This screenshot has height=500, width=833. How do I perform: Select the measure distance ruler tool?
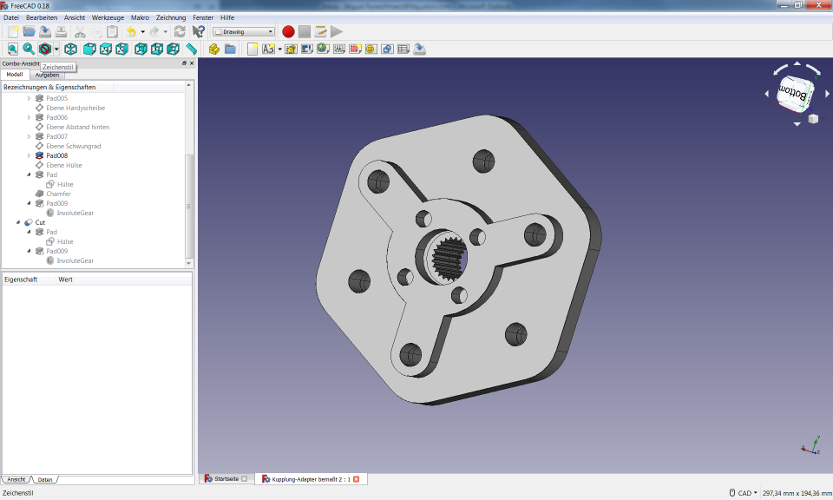[x=191, y=49]
